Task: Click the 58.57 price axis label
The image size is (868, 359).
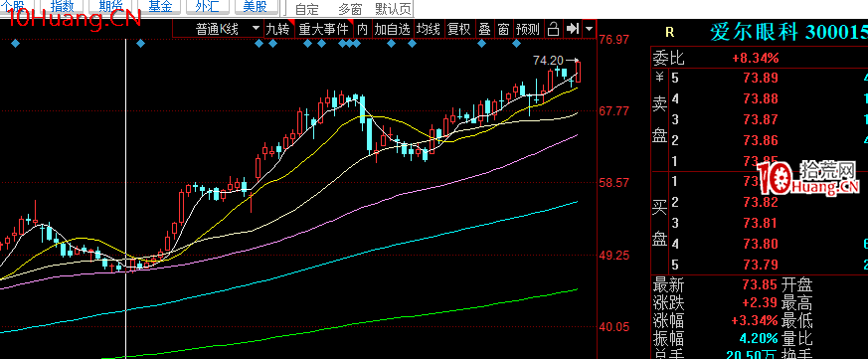Action: 614,182
